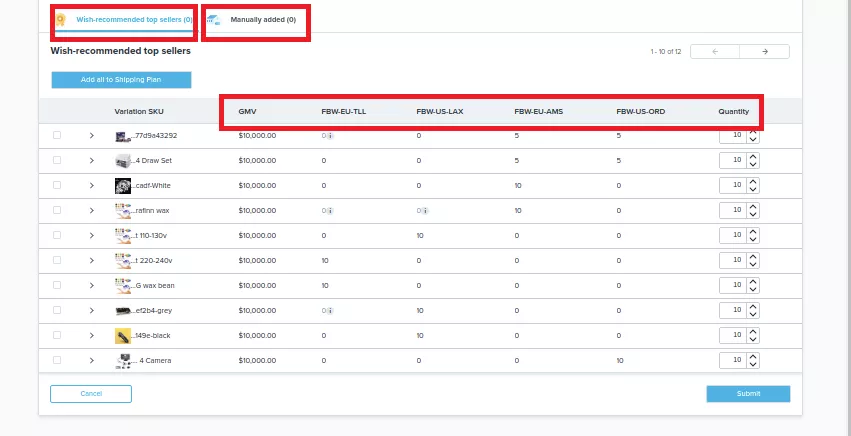The width and height of the screenshot is (851, 436).
Task: Submit the shipping plan
Action: pos(748,394)
